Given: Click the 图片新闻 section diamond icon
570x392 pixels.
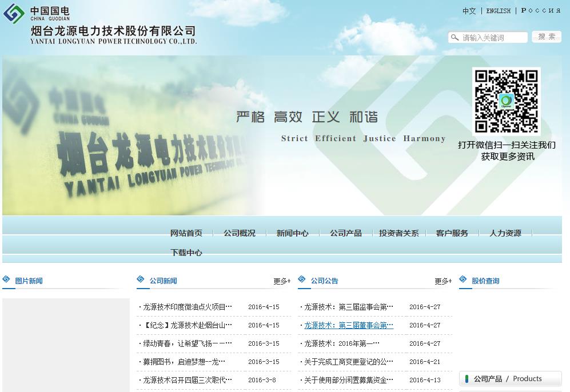Looking at the screenshot, I should tap(6, 279).
